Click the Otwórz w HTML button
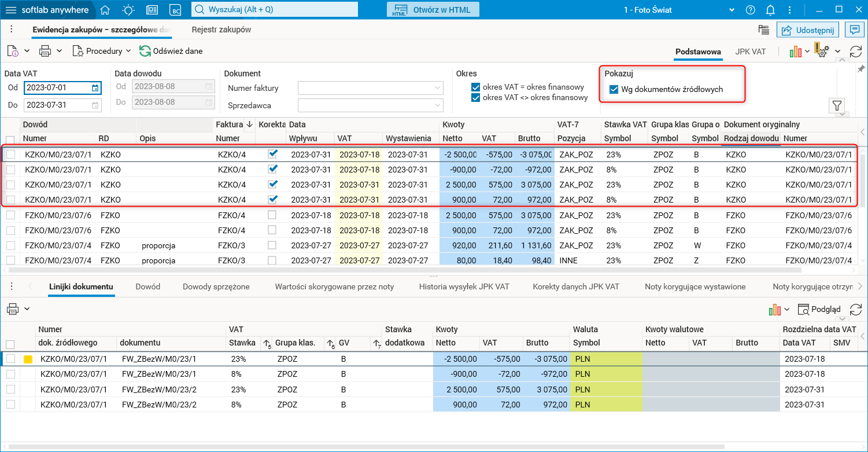The image size is (868, 452). [431, 10]
